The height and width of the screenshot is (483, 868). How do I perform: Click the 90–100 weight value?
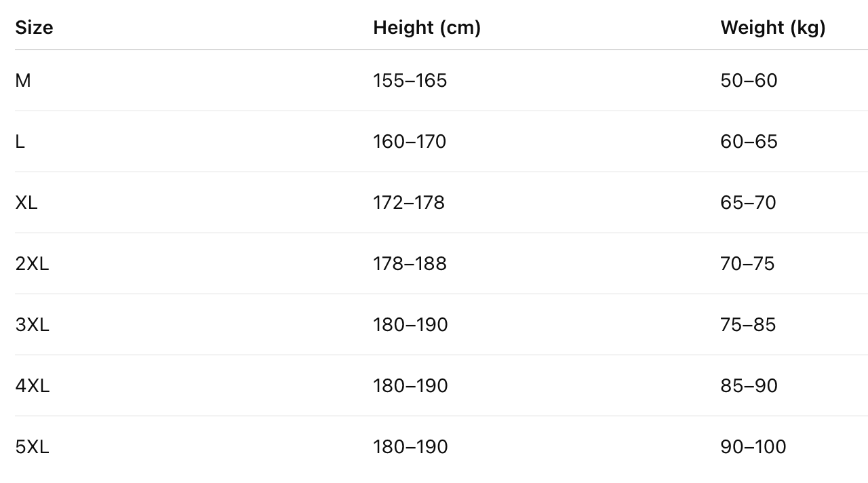(x=753, y=447)
